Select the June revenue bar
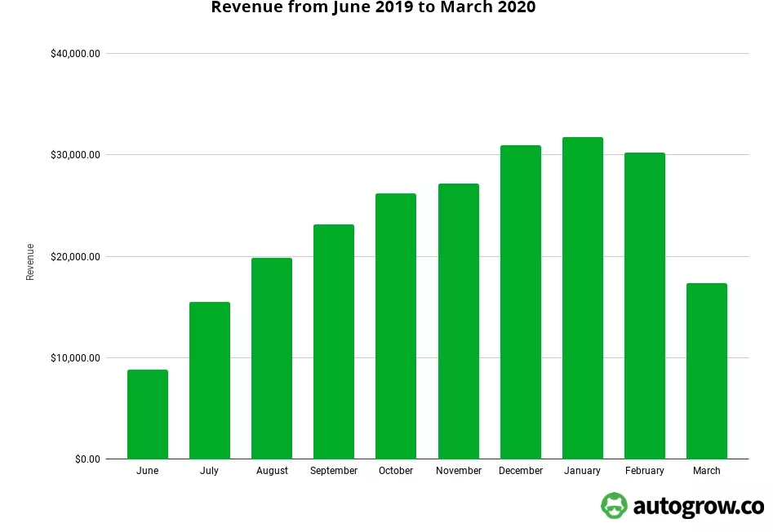 (x=148, y=415)
